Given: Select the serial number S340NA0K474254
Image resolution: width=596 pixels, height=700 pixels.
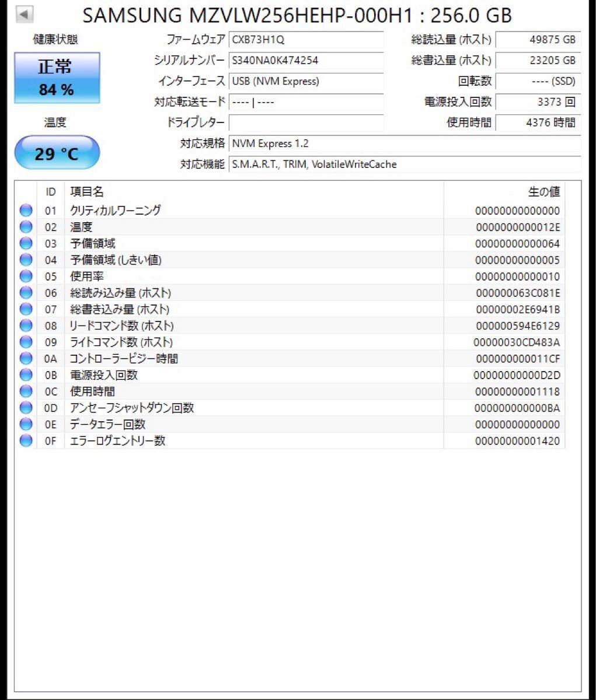Looking at the screenshot, I should pyautogui.click(x=306, y=61).
